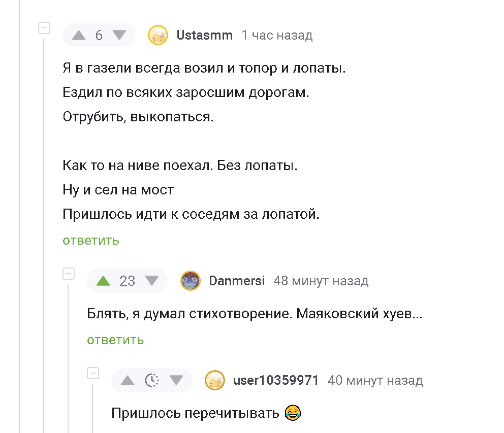Open the Ustasmm profile username link
504x433 pixels.
pos(204,35)
